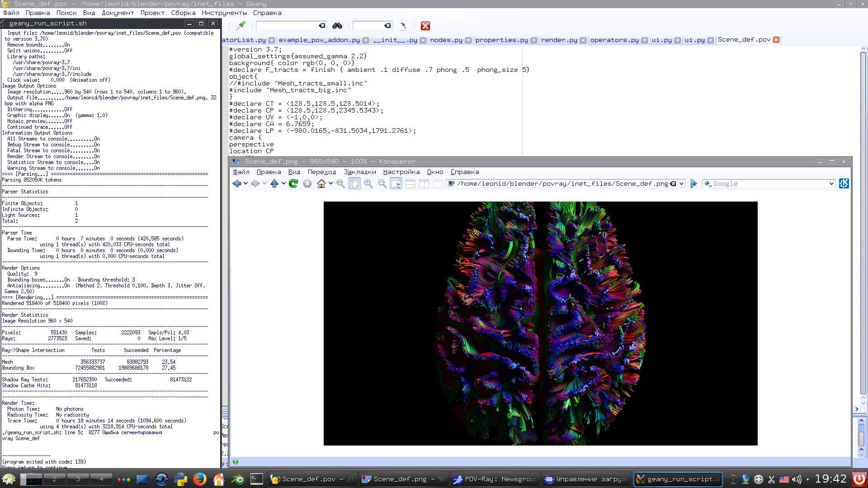This screenshot has height=488, width=868.
Task: Expand the Back button history dropdown
Action: pyautogui.click(x=245, y=183)
